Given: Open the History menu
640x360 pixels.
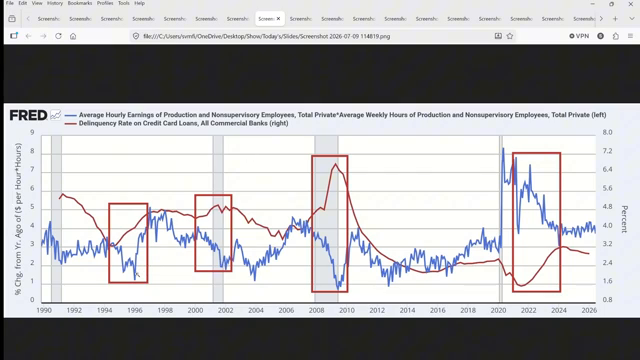Looking at the screenshot, I should (55, 3).
